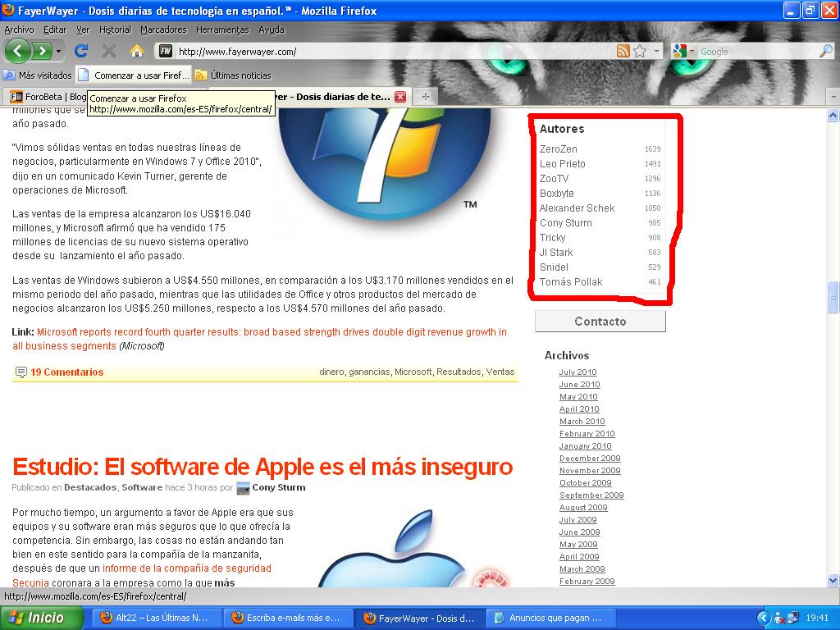Click the page scrollbar down arrow
840x630 pixels.
click(833, 580)
